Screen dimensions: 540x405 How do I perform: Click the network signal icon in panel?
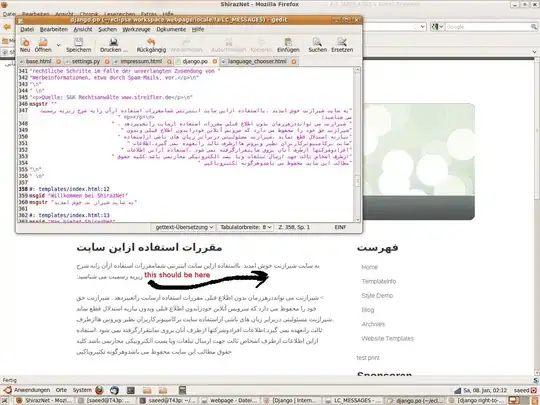point(457,390)
